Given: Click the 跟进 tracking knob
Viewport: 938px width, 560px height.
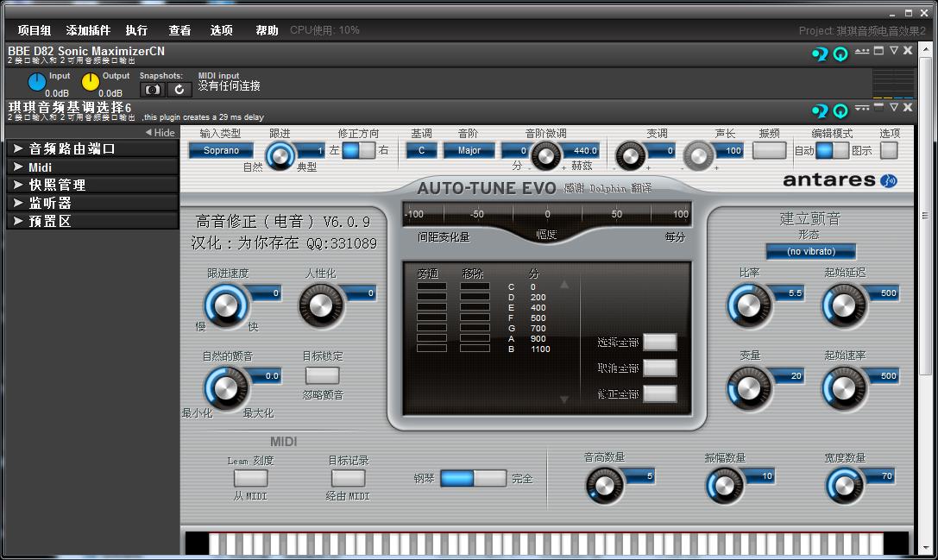Looking at the screenshot, I should click(x=280, y=156).
